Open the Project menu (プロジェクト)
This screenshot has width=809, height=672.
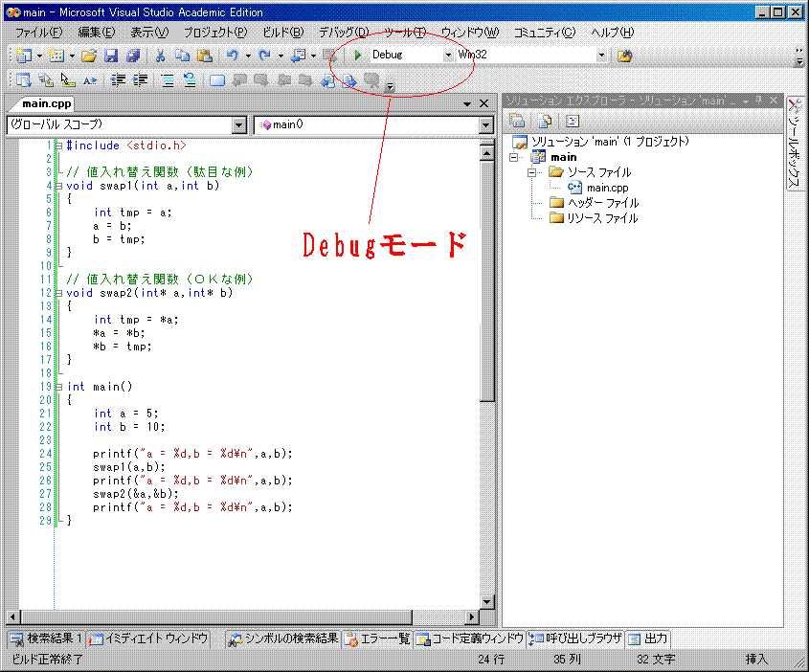pos(215,32)
